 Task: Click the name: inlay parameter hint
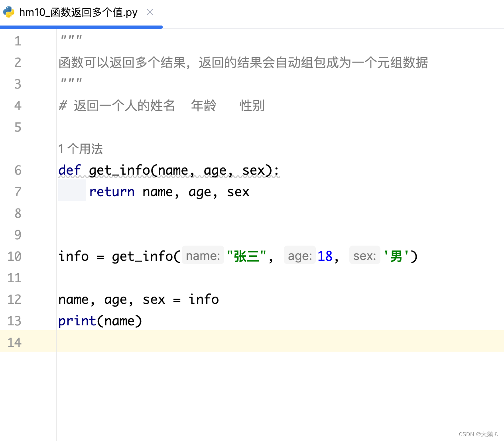(203, 255)
